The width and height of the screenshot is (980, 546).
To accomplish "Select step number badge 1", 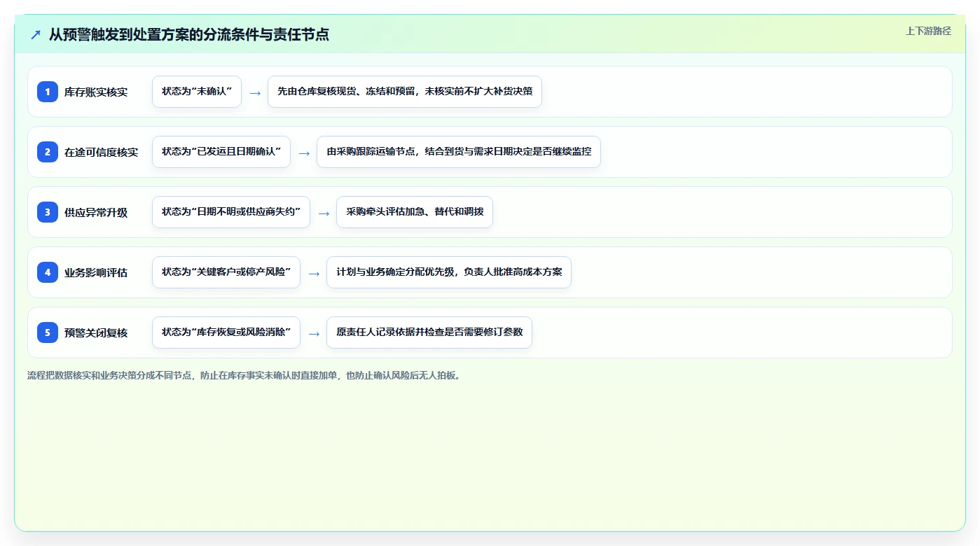I will click(x=48, y=92).
